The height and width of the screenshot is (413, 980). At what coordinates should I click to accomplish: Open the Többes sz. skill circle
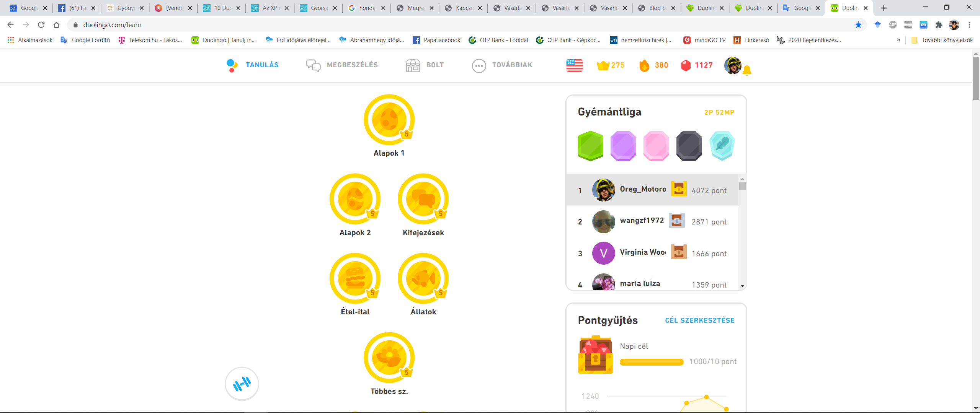[x=389, y=358]
